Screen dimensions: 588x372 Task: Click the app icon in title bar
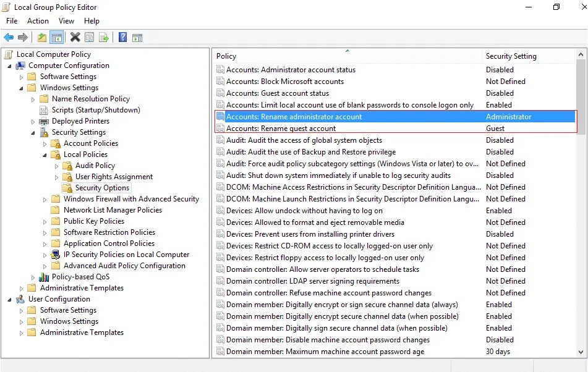tap(6, 7)
